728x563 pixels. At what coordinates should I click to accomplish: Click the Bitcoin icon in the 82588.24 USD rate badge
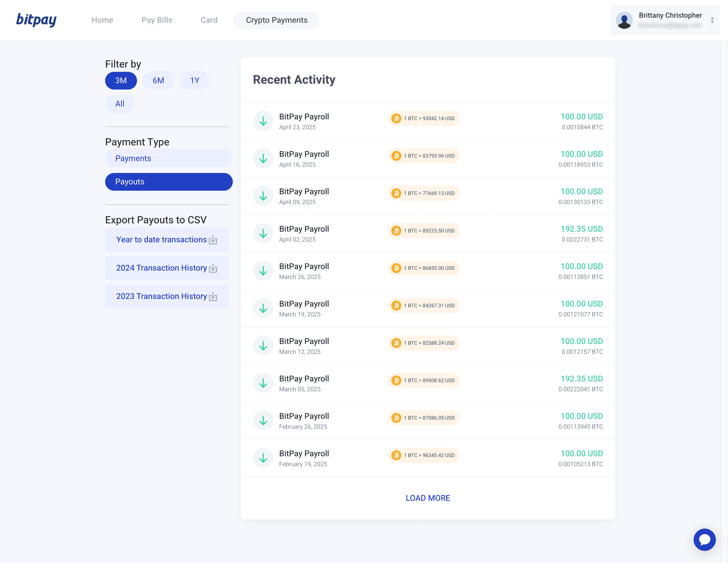click(396, 342)
